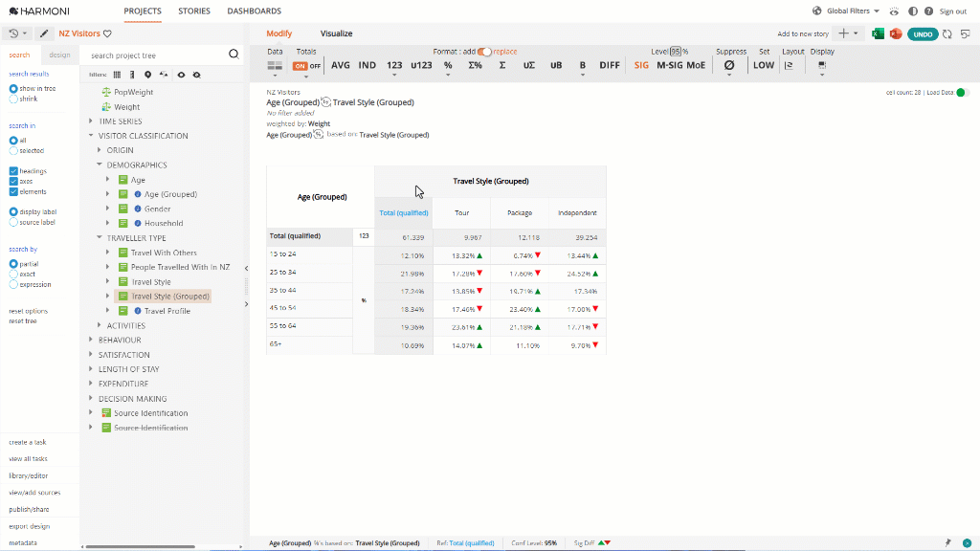This screenshot has height=551, width=980.
Task: Expand the ACTIVITIES tree node
Action: (100, 325)
